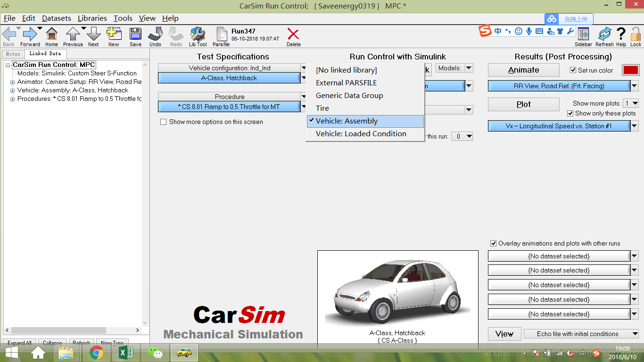Go to the Next dataset icon

tap(93, 34)
